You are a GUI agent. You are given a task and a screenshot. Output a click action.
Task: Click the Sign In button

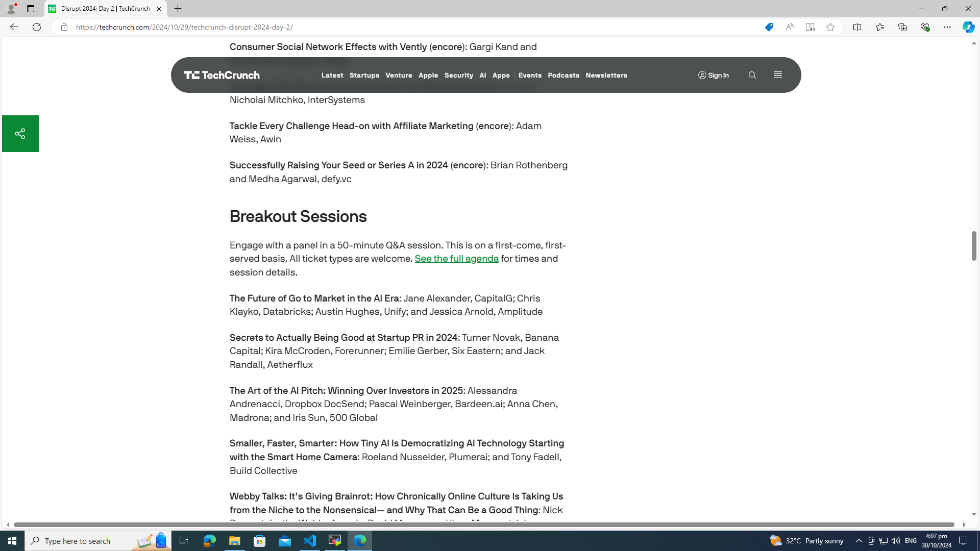713,75
